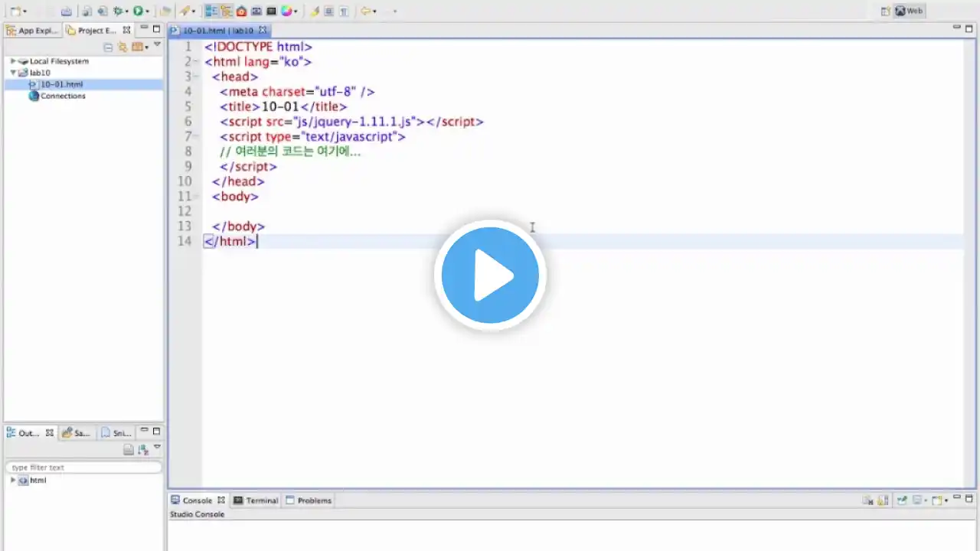Image resolution: width=980 pixels, height=551 pixels.
Task: Switch to the Snippets tab
Action: (116, 433)
